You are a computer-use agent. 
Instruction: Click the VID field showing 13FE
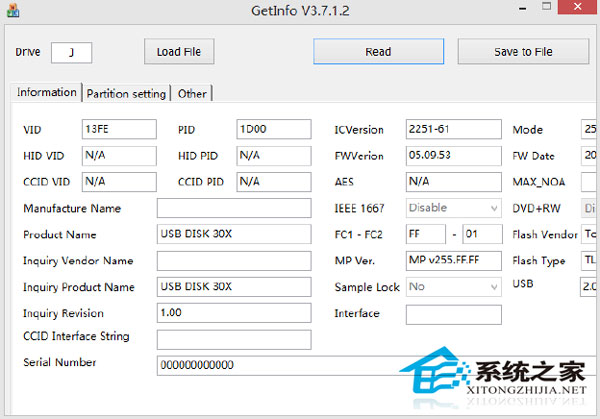pos(119,129)
